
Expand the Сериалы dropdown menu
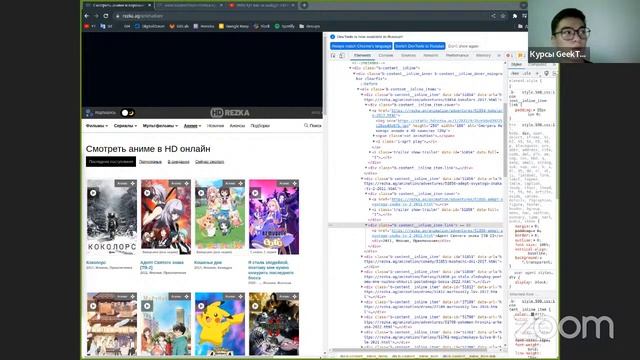click(x=125, y=126)
